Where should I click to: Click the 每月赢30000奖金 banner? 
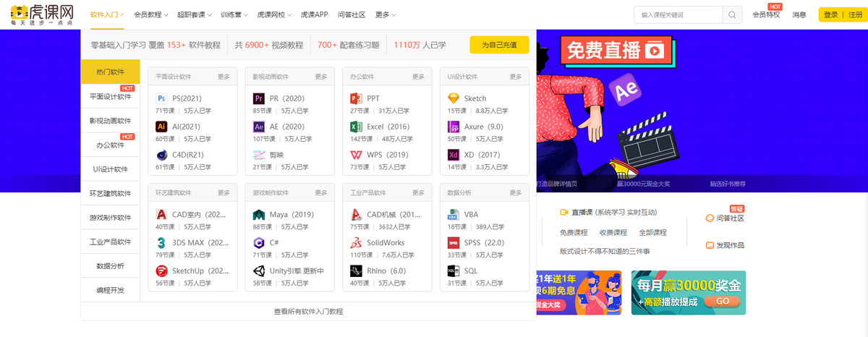tap(688, 293)
